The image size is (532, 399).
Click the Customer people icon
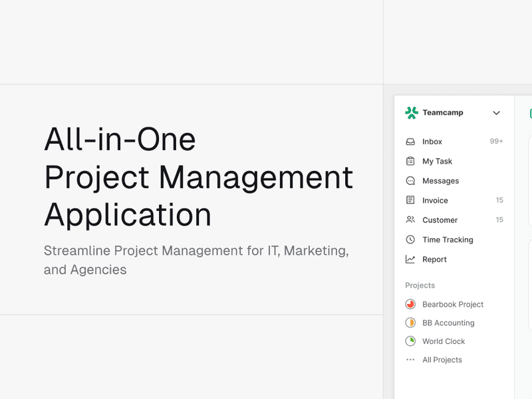[x=410, y=220]
